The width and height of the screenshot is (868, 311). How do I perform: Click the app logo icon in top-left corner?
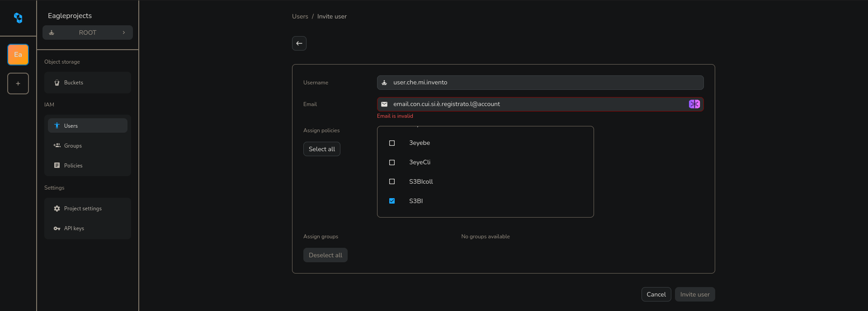pos(18,18)
